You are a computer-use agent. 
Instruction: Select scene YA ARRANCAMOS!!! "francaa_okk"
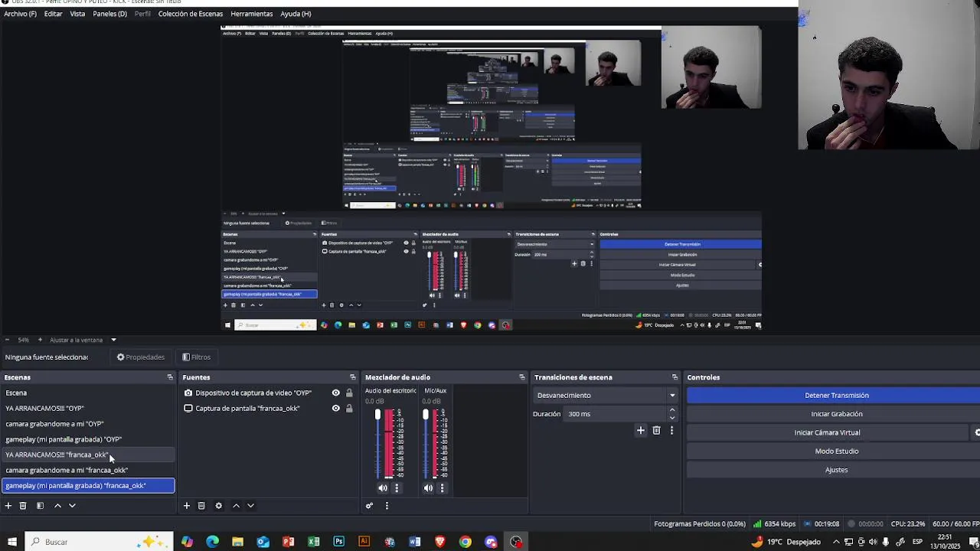click(x=88, y=455)
